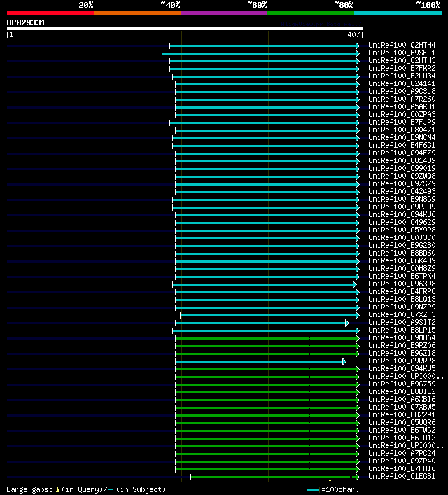This screenshot has width=448, height=495.
Task: Select hit UniRef100_B9MU64
Action: coord(402,337)
